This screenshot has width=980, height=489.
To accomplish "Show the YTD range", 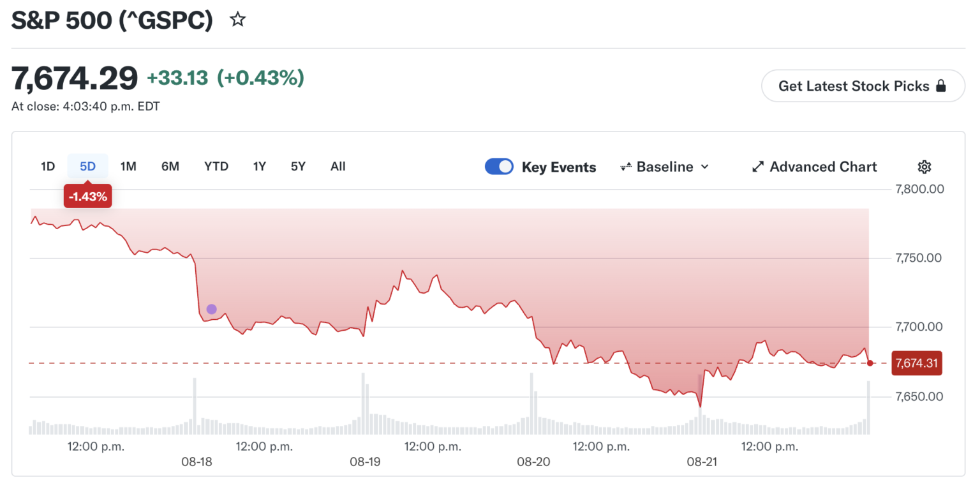I will (x=216, y=167).
